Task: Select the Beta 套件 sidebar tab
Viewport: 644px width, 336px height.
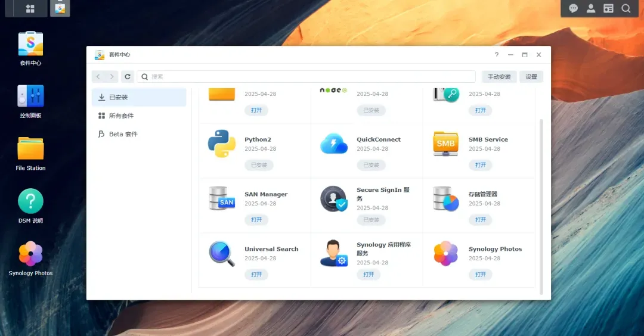Action: [x=139, y=134]
